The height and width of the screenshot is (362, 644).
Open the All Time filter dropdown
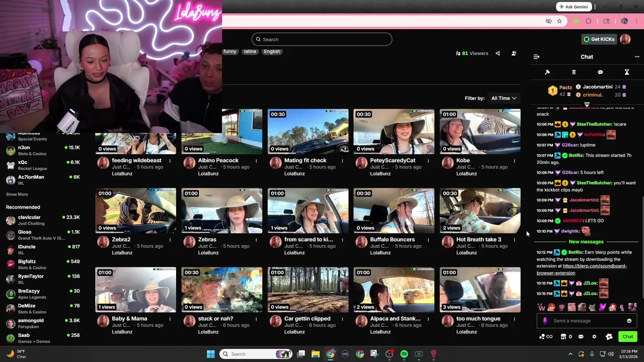point(504,98)
